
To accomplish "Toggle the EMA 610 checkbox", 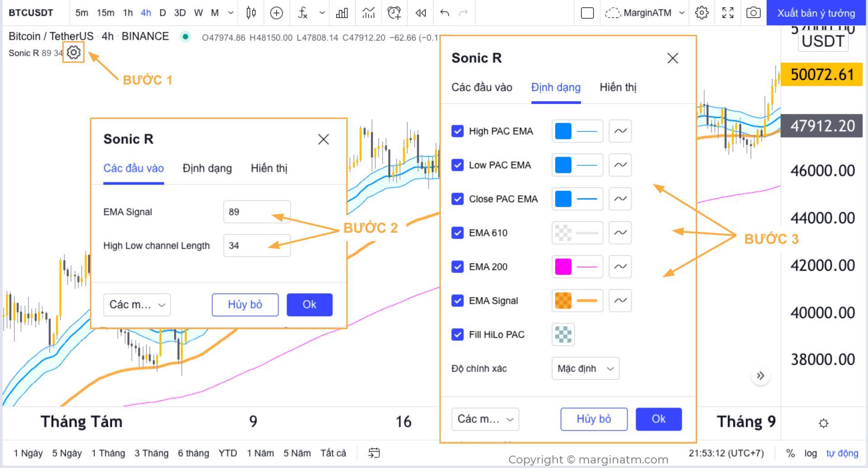I will [458, 233].
